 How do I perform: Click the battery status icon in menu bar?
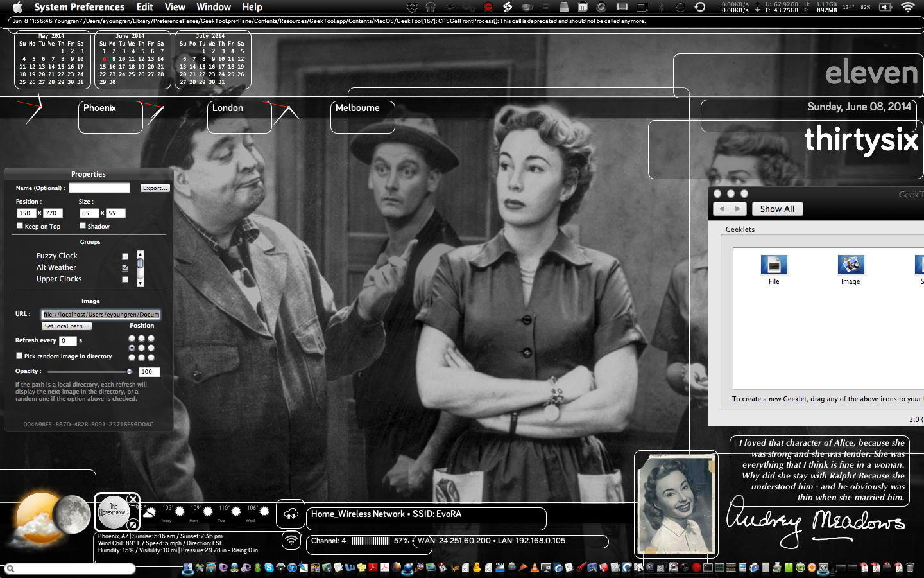pos(886,7)
